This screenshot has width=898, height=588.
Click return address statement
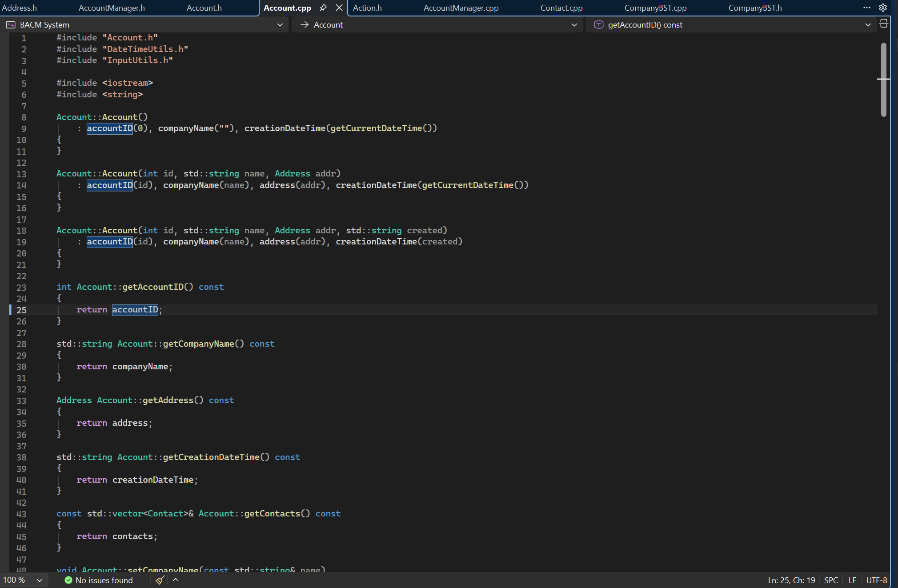114,423
